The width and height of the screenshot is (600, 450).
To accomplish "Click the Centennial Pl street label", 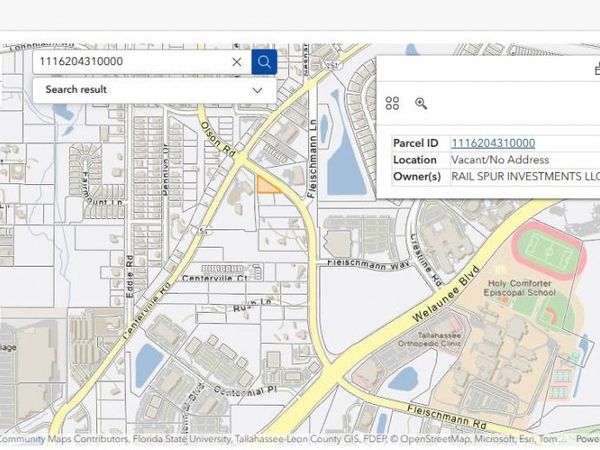I will 245,391.
